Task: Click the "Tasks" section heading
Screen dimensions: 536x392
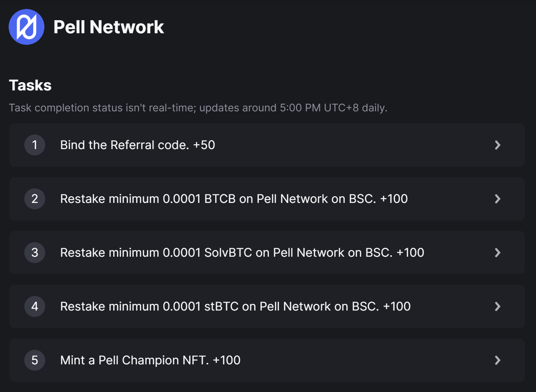Action: [30, 85]
